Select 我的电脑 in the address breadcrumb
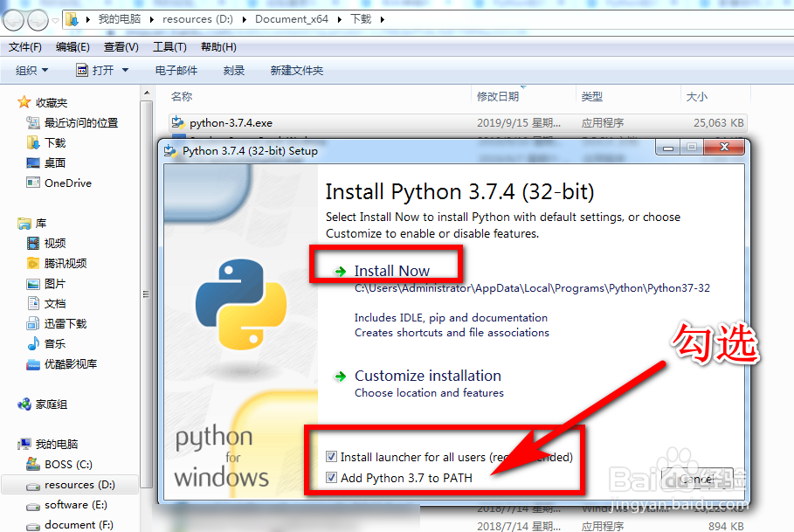This screenshot has height=532, width=794. [120, 19]
